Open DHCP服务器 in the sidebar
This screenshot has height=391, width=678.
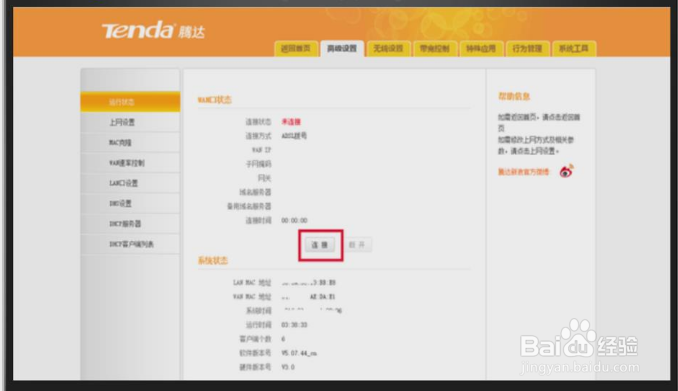tap(130, 224)
